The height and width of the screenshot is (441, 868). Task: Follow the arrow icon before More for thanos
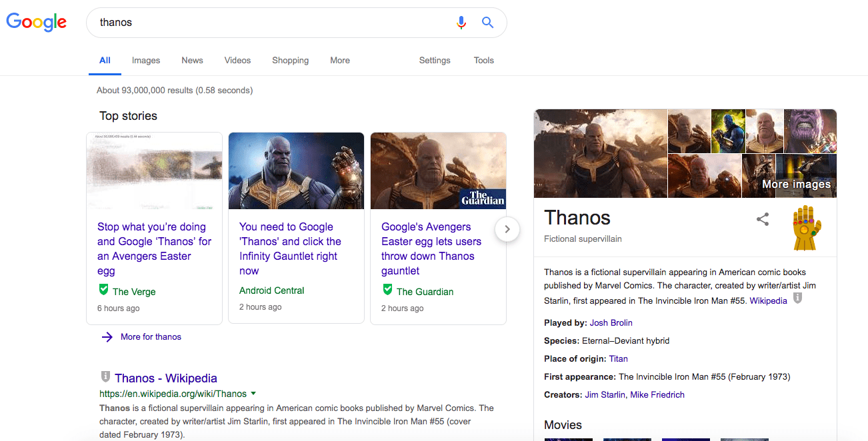107,337
